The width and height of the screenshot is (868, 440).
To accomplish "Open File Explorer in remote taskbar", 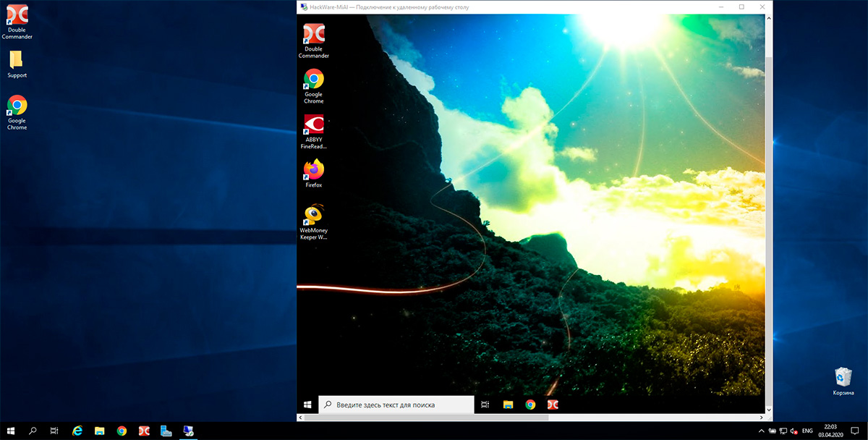I will click(x=508, y=405).
